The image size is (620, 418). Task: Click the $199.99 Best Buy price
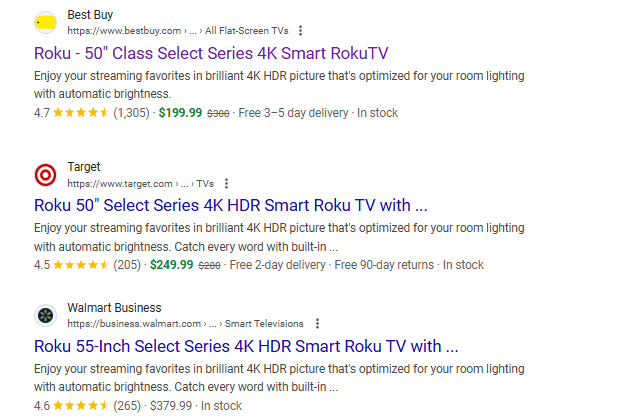(180, 113)
